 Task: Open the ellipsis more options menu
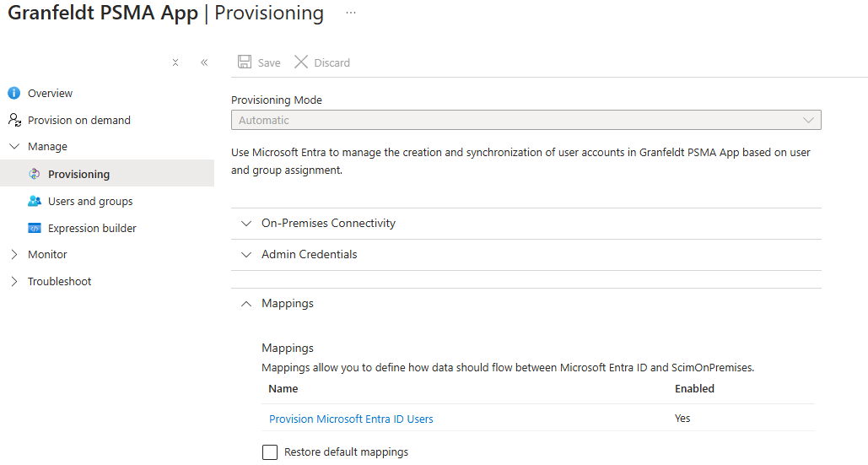(351, 14)
